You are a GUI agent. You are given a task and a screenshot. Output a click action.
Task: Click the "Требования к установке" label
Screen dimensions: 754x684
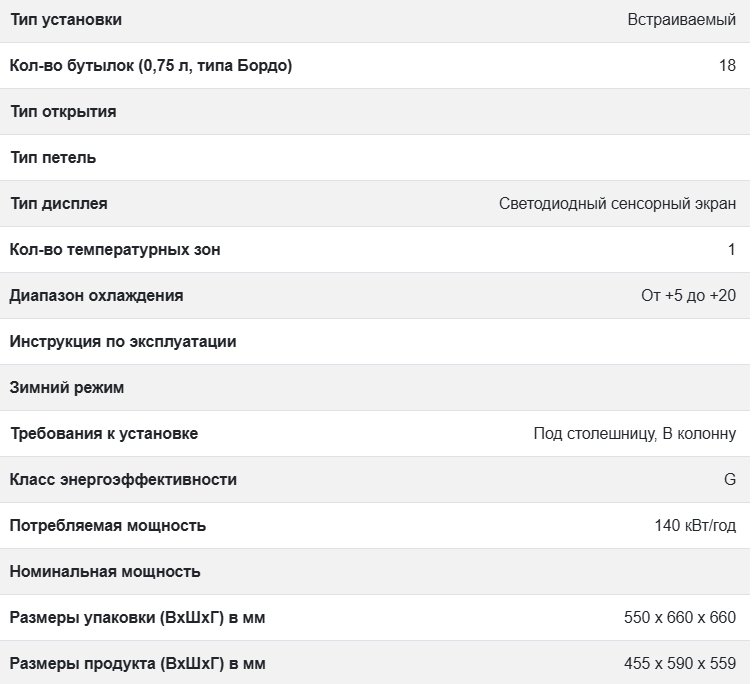coord(104,434)
